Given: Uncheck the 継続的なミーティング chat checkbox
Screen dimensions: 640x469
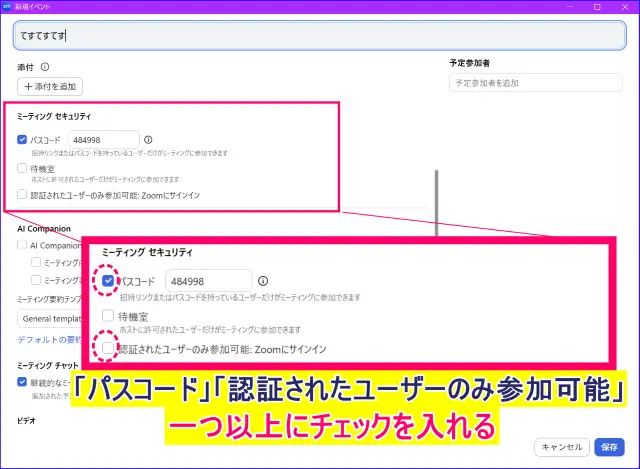Looking at the screenshot, I should tap(22, 382).
